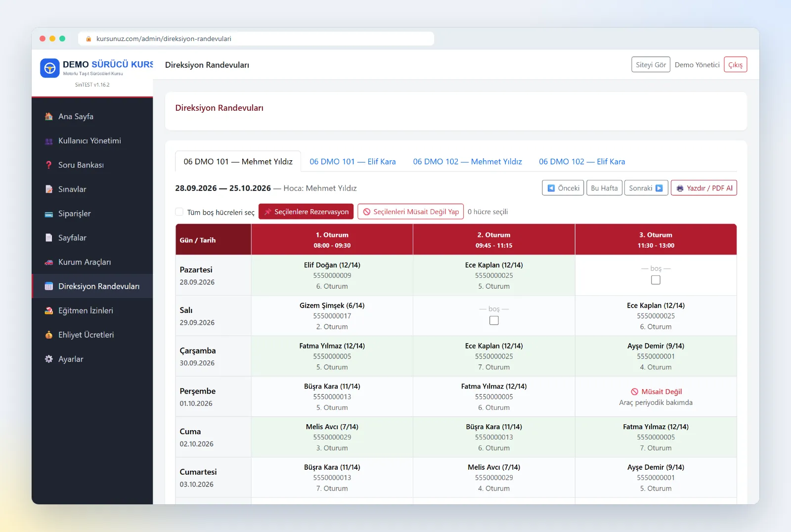Click Seçilenleri Müsait Değil Yap button
Image resolution: width=791 pixels, height=532 pixels.
(411, 212)
